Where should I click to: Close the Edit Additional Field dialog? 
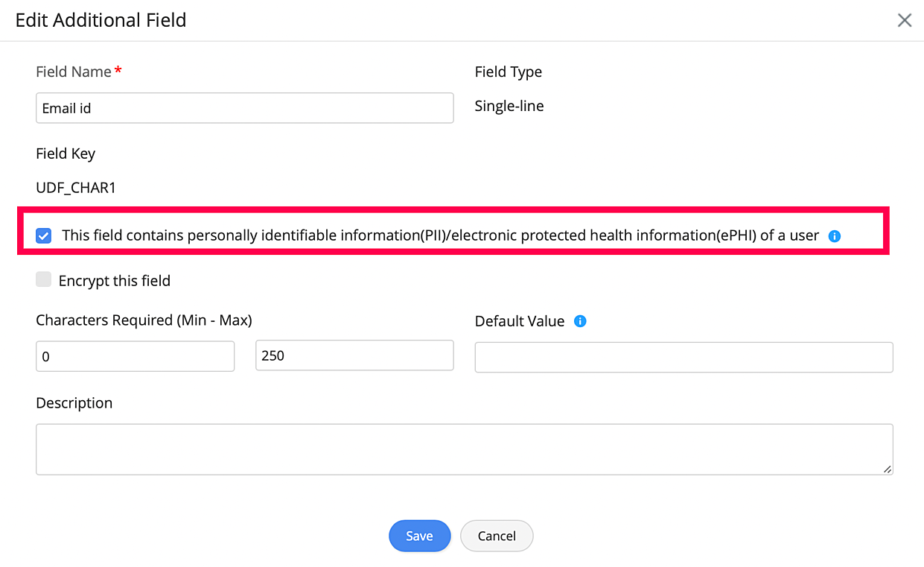coord(905,20)
